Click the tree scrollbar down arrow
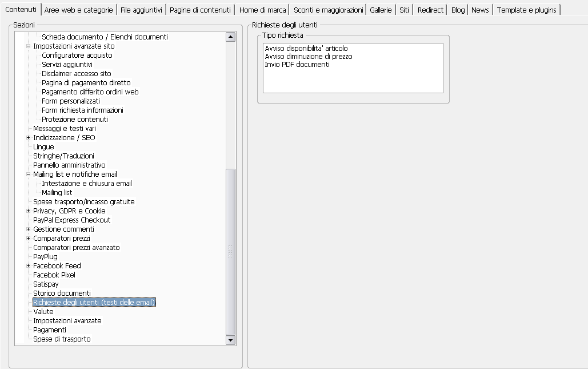Image resolution: width=588 pixels, height=369 pixels. (x=231, y=340)
